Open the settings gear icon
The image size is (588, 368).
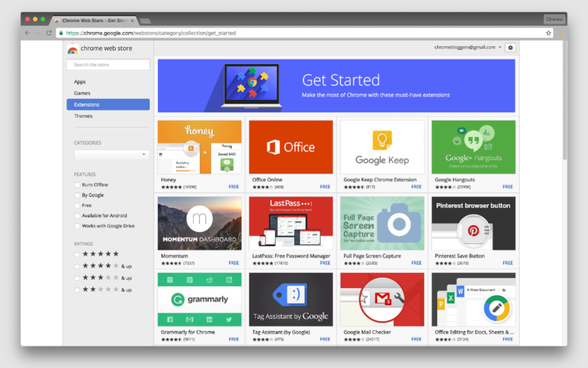(510, 48)
